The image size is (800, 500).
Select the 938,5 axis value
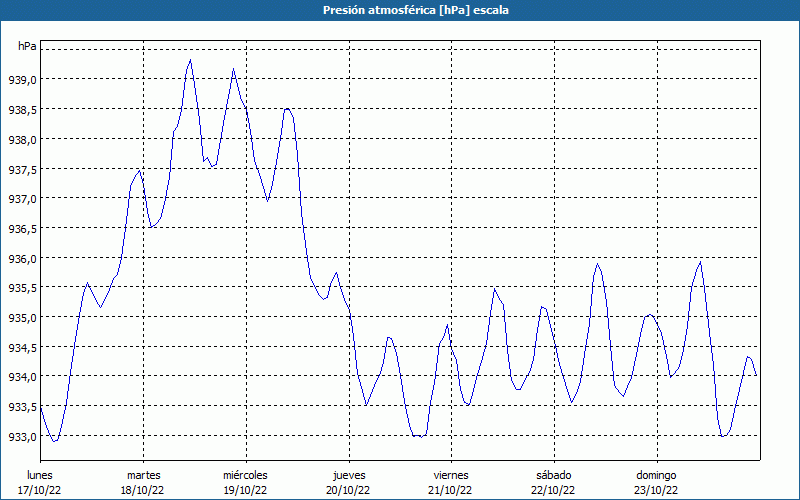pyautogui.click(x=22, y=109)
